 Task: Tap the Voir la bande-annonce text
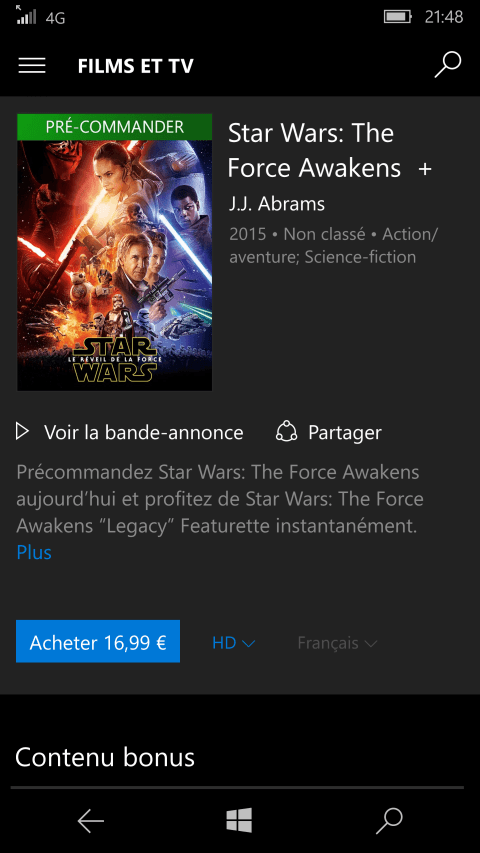[x=144, y=432]
